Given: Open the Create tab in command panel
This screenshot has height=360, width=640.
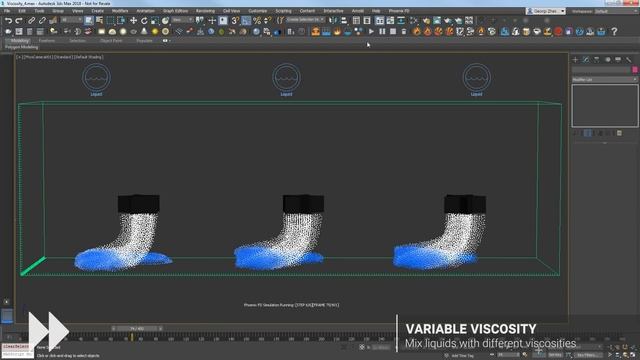Looking at the screenshot, I should 575,60.
